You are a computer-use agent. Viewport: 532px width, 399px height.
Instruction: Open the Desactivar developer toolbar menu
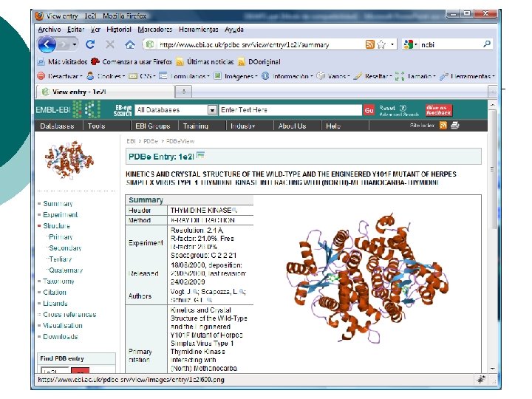(x=60, y=76)
